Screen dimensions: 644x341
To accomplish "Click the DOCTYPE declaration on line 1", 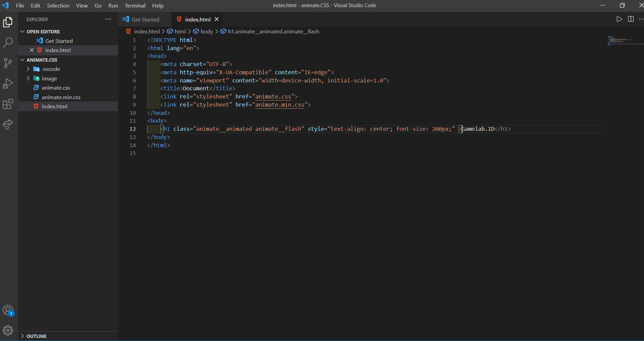I will coord(172,40).
